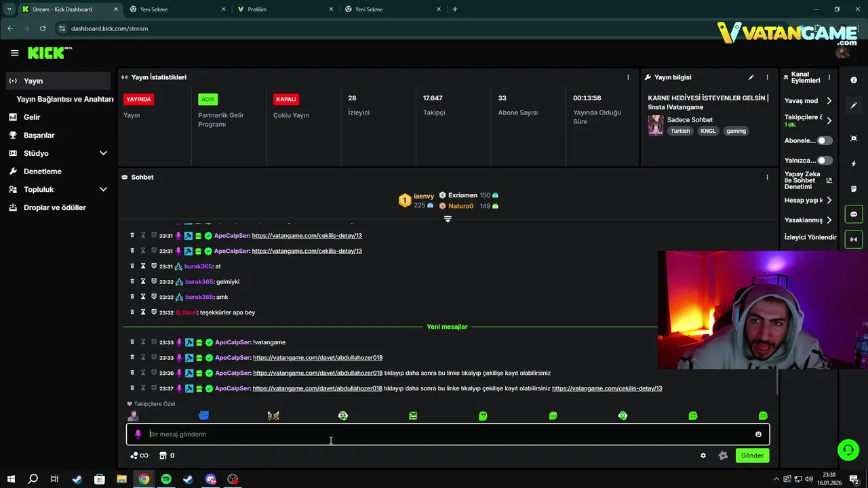The height and width of the screenshot is (488, 868).
Task: Open the info icon in right rail
Action: pyautogui.click(x=854, y=80)
